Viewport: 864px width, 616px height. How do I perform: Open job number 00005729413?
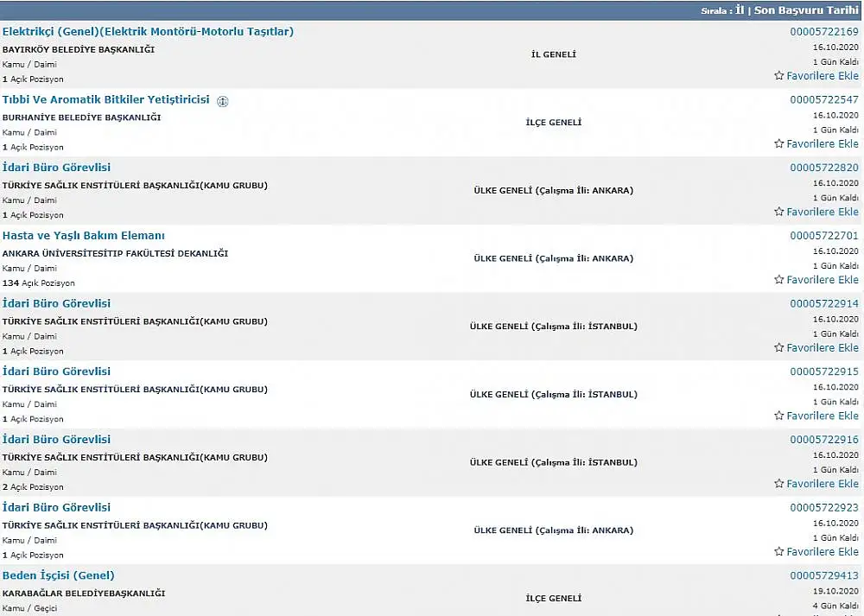click(823, 575)
